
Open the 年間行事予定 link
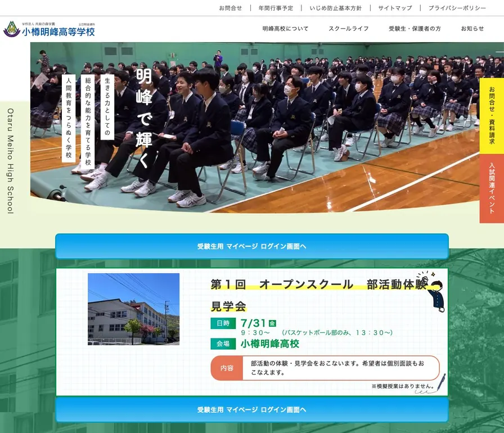pyautogui.click(x=276, y=8)
